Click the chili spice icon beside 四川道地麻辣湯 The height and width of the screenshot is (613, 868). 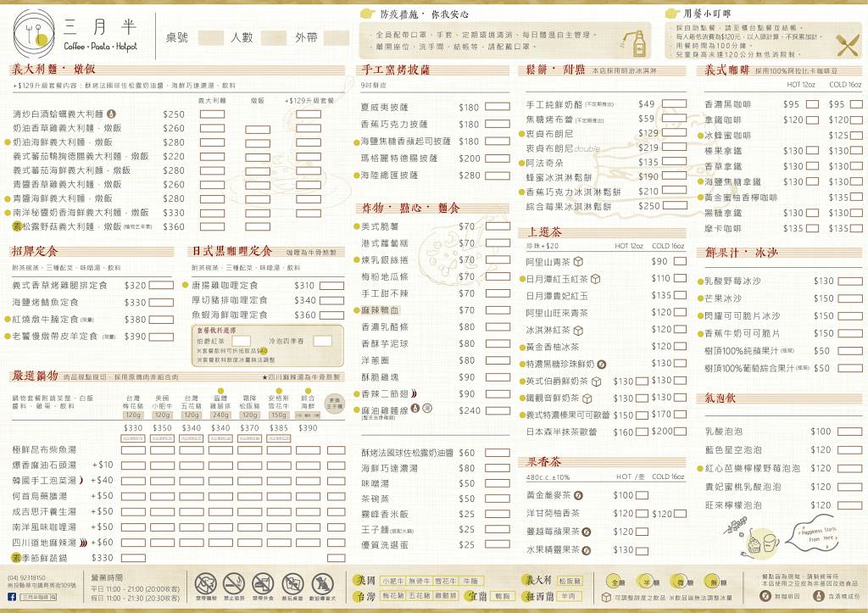(83, 543)
